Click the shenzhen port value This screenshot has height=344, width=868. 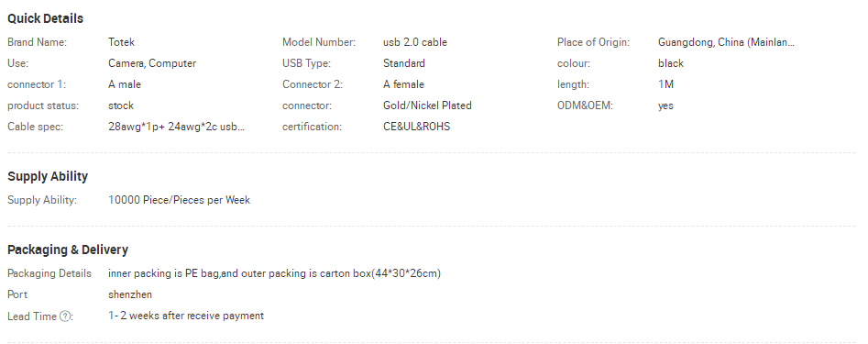[130, 294]
